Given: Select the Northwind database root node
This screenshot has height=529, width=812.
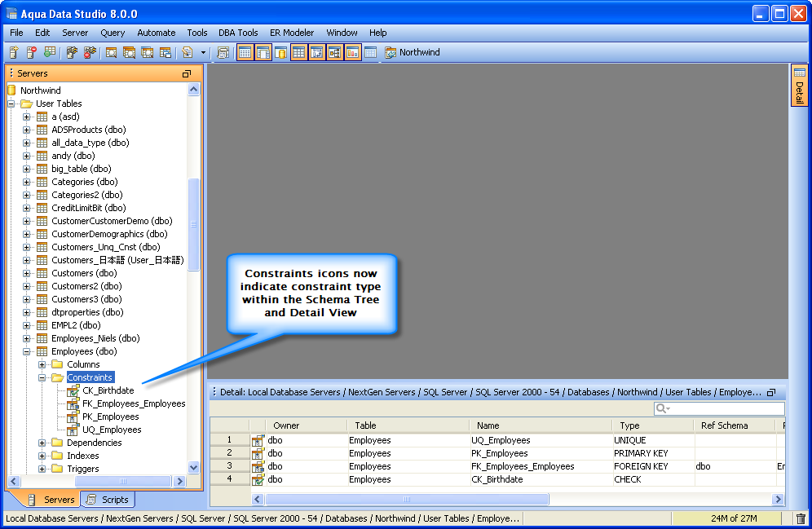Looking at the screenshot, I should coord(41,90).
